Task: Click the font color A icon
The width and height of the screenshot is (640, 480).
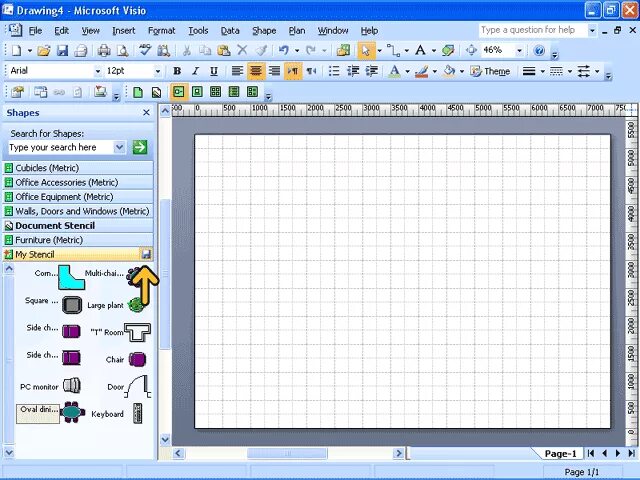Action: pyautogui.click(x=394, y=71)
